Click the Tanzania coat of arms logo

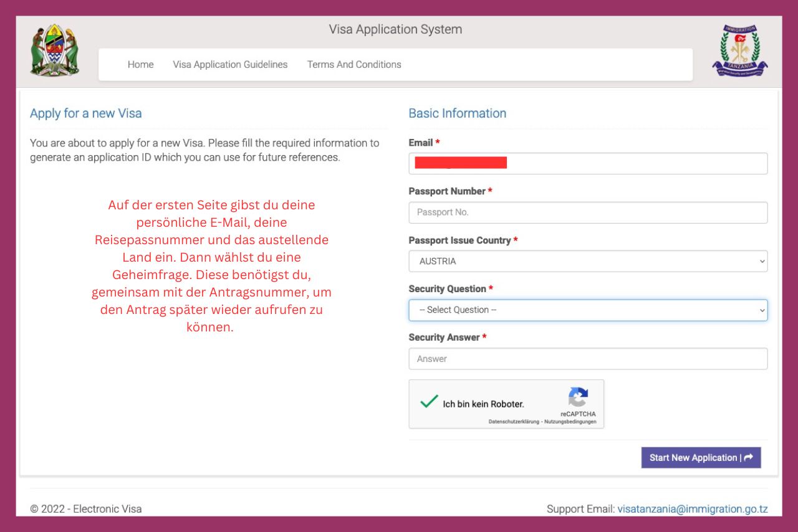[x=55, y=50]
